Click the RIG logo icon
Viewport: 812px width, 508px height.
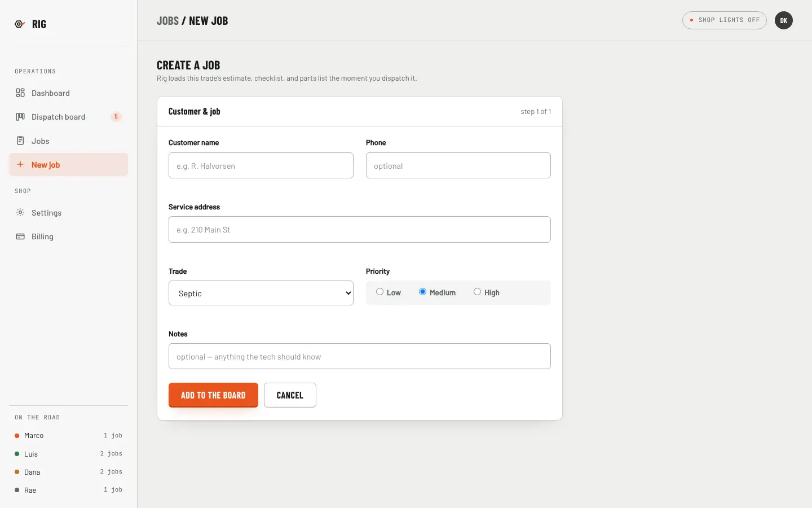(x=20, y=24)
